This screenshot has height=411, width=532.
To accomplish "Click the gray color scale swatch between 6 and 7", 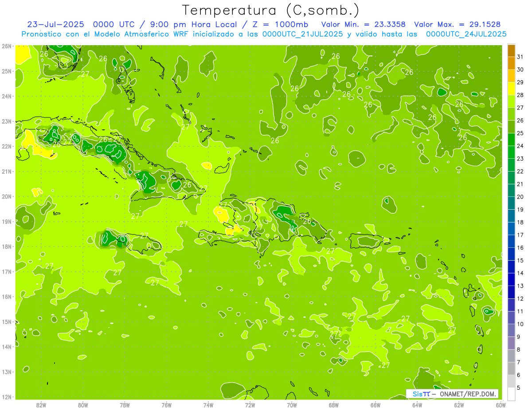I will pyautogui.click(x=511, y=368).
